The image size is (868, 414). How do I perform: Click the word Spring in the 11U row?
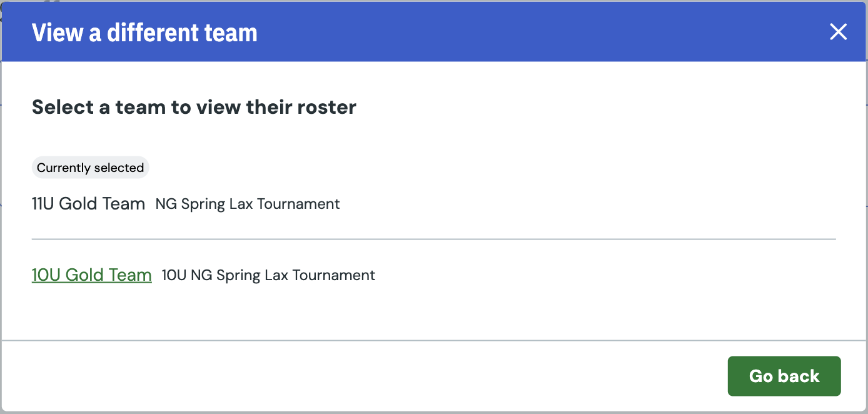click(x=203, y=204)
